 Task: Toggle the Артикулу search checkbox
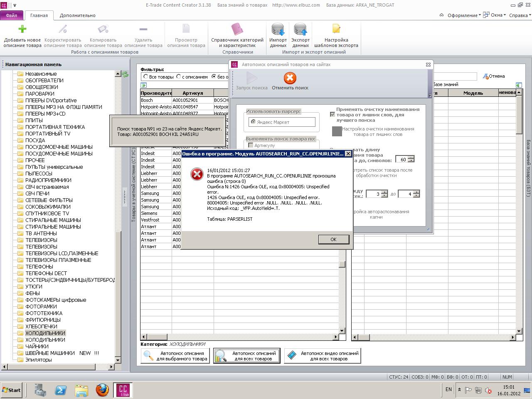pyautogui.click(x=251, y=145)
